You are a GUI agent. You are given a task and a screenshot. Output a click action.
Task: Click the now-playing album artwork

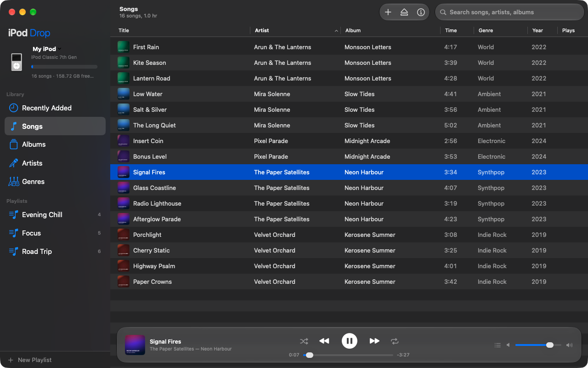coord(135,345)
